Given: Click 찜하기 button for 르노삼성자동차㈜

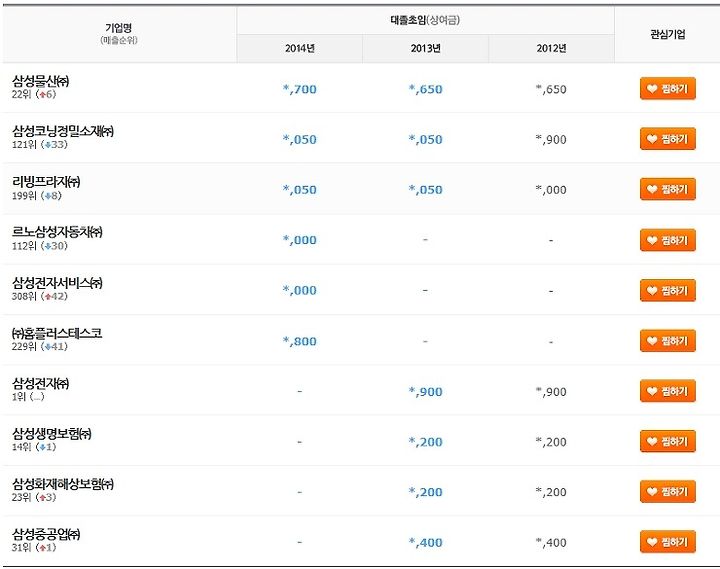Looking at the screenshot, I should pyautogui.click(x=668, y=240).
